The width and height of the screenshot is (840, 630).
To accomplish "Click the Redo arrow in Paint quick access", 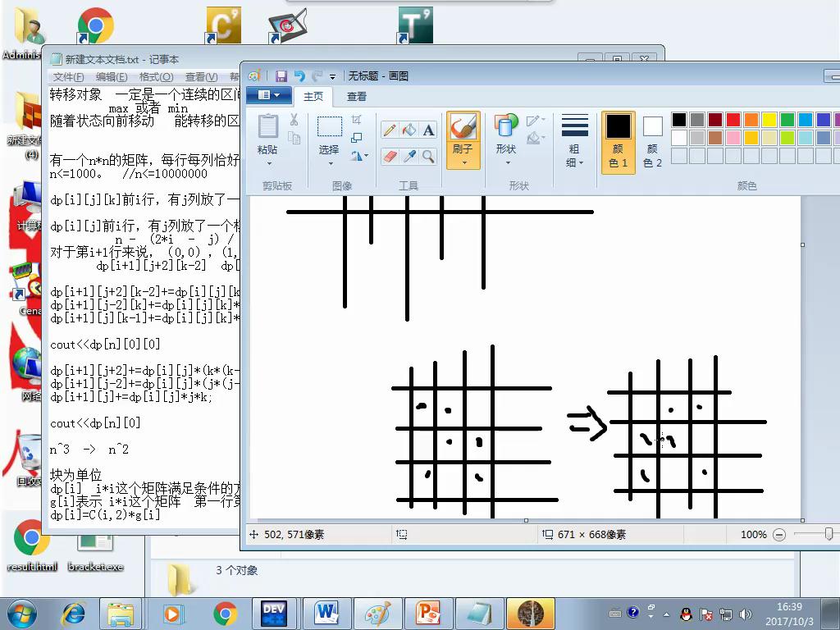I will 317,76.
